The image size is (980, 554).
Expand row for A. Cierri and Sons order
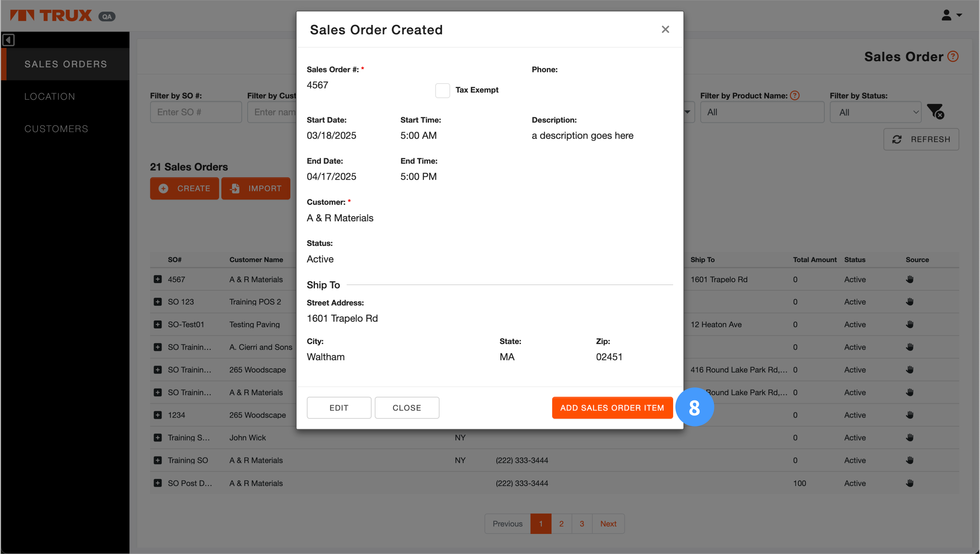click(x=157, y=347)
